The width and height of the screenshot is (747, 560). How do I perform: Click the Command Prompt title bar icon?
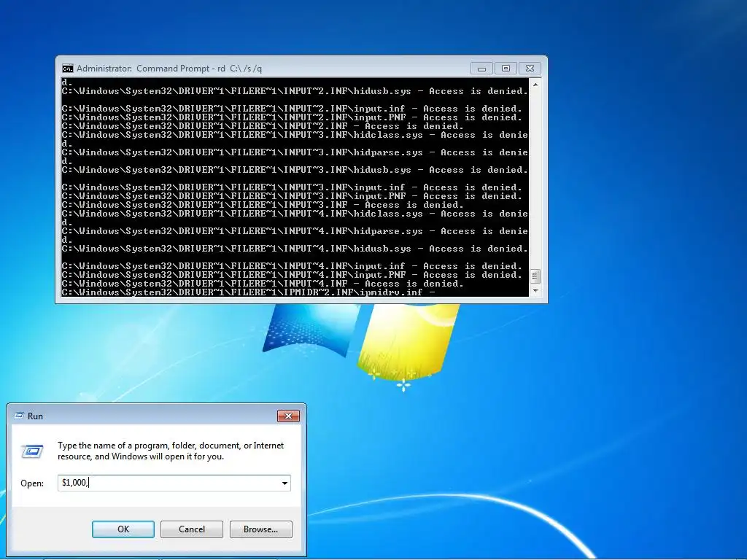coord(68,69)
